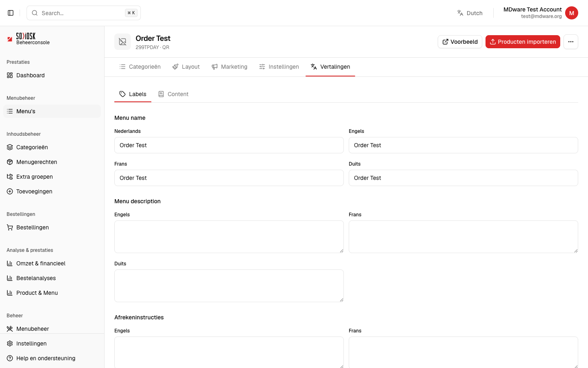
Task: Focus the Search field
Action: (x=84, y=13)
